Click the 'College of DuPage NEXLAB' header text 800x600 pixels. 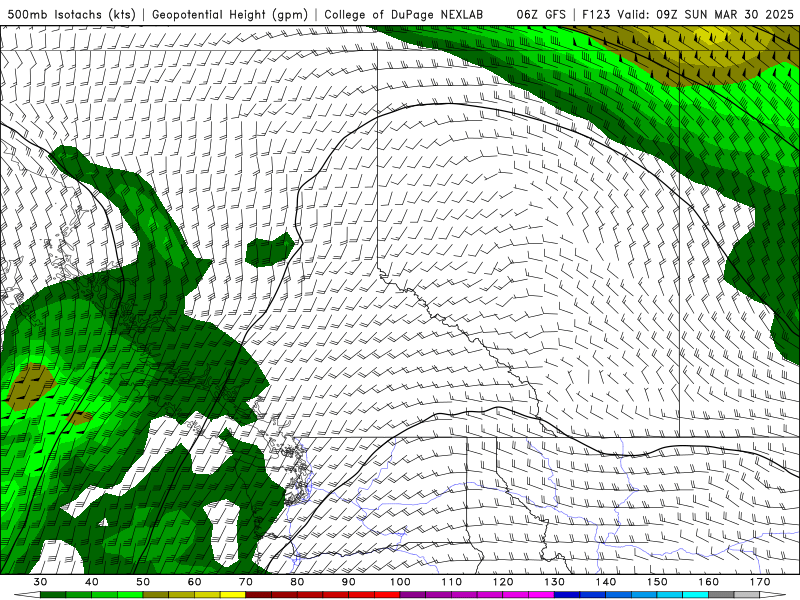(x=404, y=14)
